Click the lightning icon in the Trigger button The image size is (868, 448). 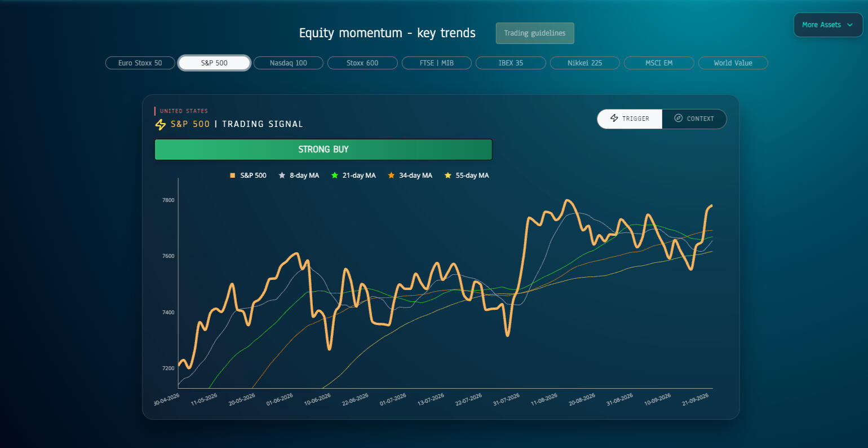614,118
